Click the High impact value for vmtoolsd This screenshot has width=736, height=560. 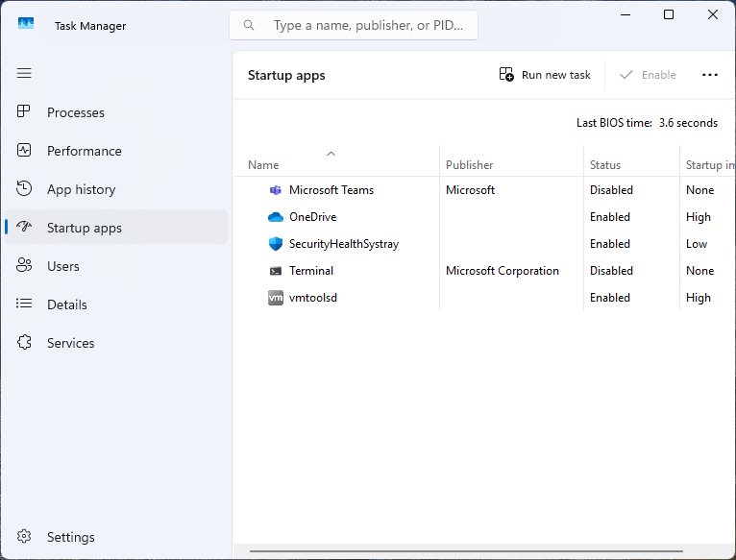699,298
